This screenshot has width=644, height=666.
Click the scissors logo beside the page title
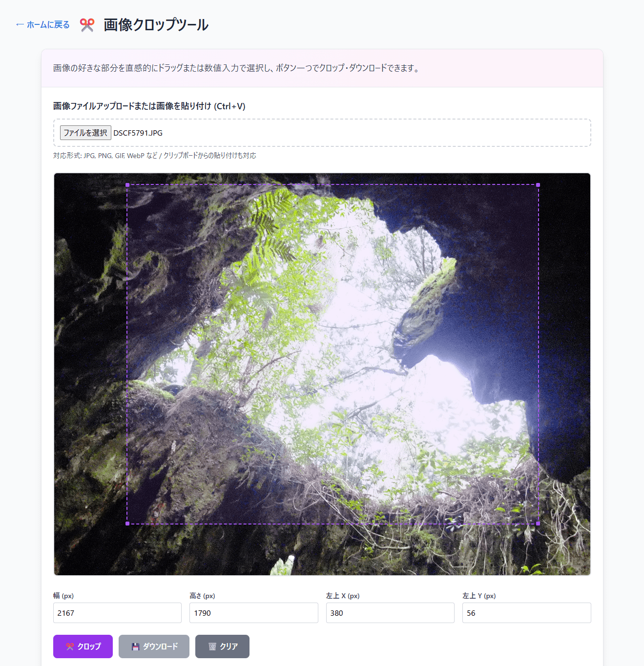(87, 25)
